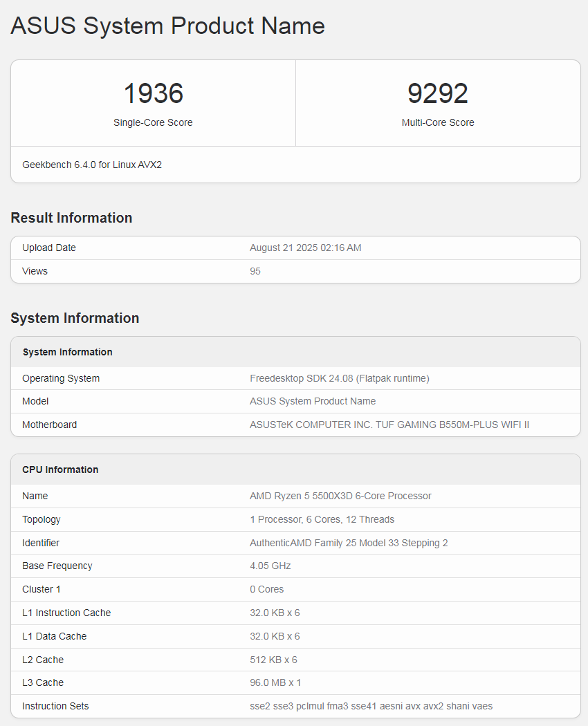Select the 4.05 GHz value
Screen dimensions: 588x726
[270, 566]
